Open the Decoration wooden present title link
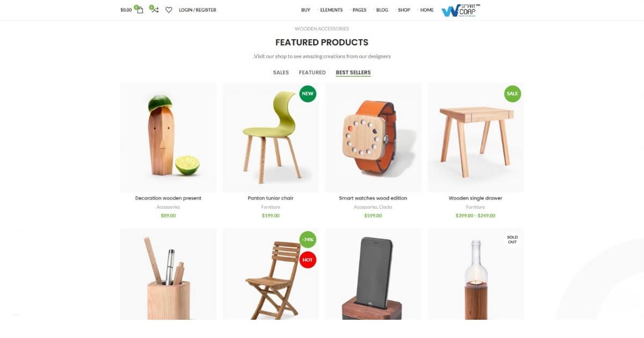Viewport: 644px width, 338px height. click(x=168, y=198)
